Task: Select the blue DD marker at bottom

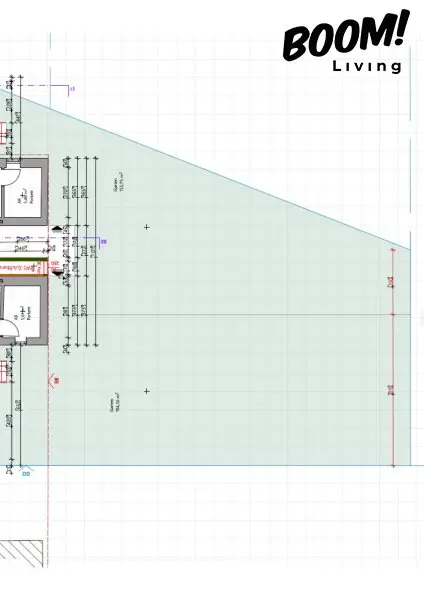Action: (26, 471)
